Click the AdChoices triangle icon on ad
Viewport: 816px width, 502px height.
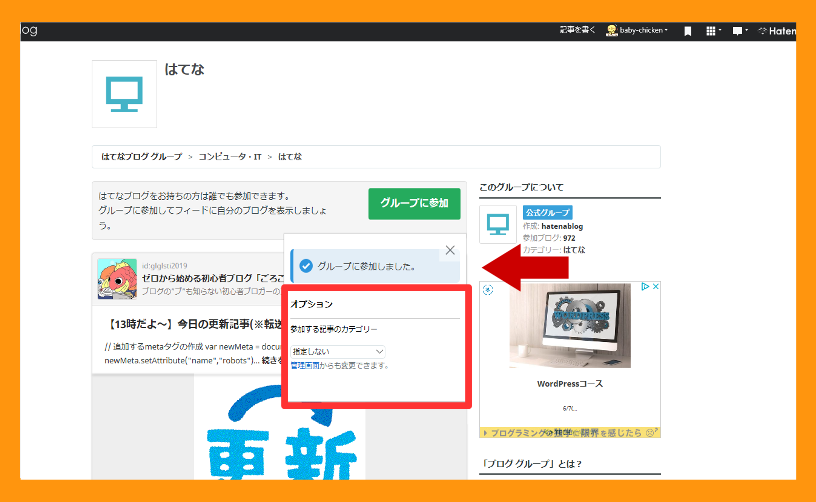[x=645, y=287]
